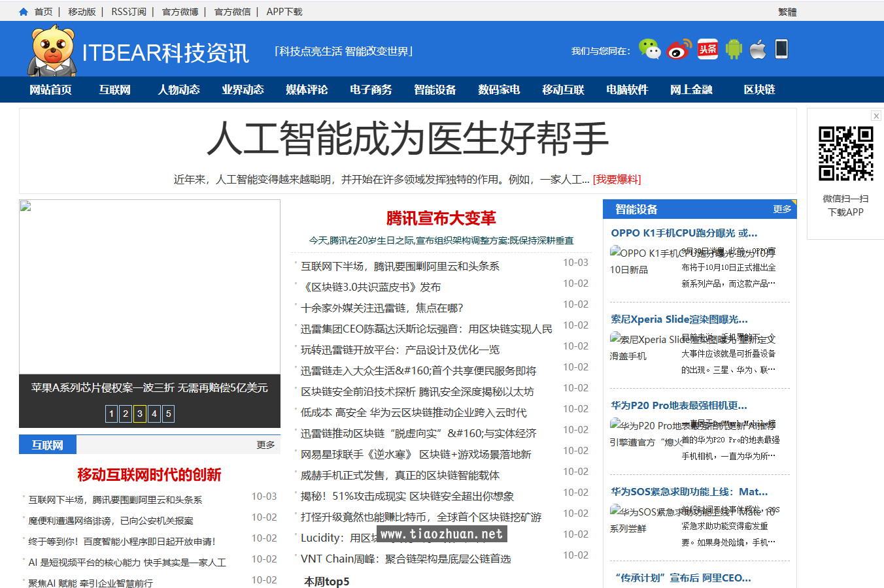This screenshot has height=588, width=884.
Task: Open the WeChat sharing icon
Action: click(x=651, y=49)
